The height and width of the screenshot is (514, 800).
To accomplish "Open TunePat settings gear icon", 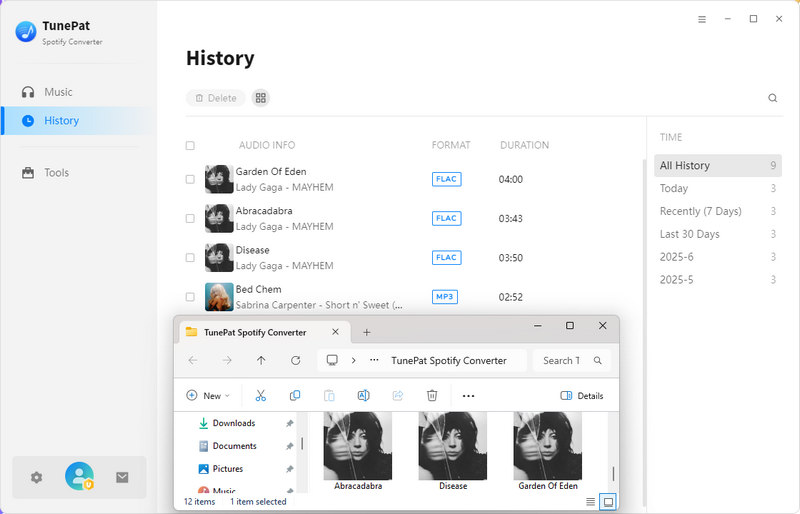I will (36, 477).
